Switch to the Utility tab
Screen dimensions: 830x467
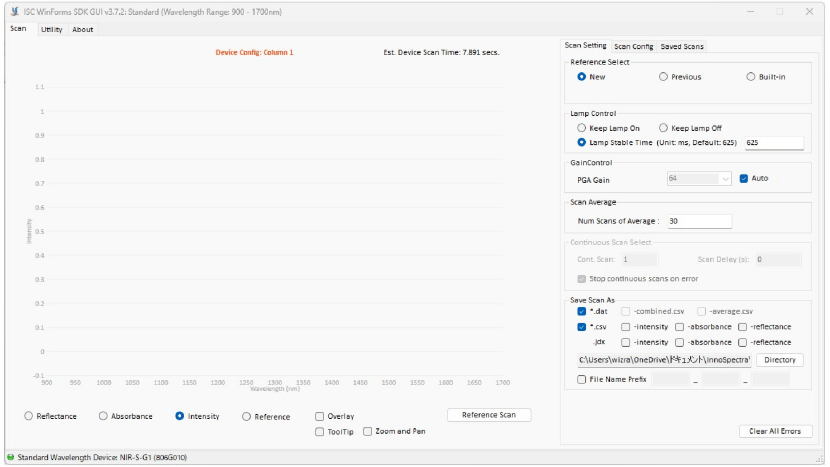(51, 29)
